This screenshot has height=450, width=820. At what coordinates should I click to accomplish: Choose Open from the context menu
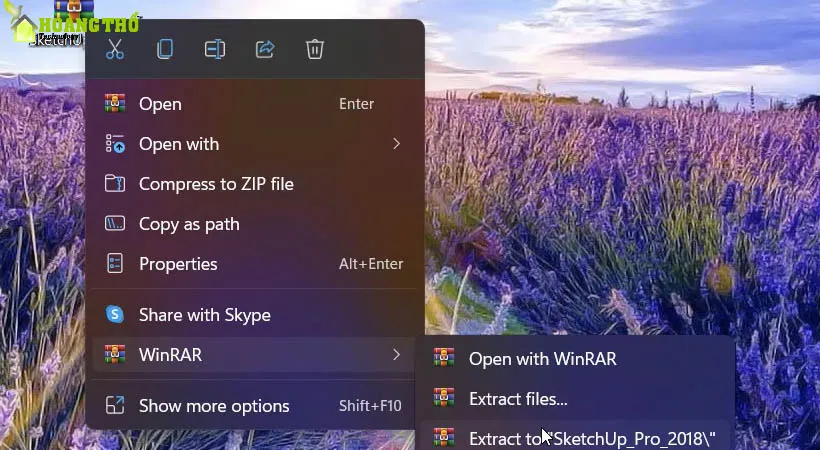pyautogui.click(x=255, y=104)
